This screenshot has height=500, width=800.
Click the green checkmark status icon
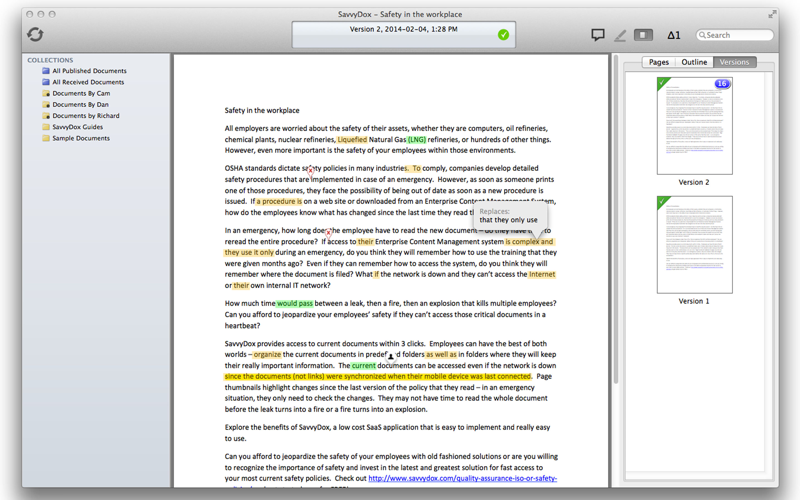503,35
